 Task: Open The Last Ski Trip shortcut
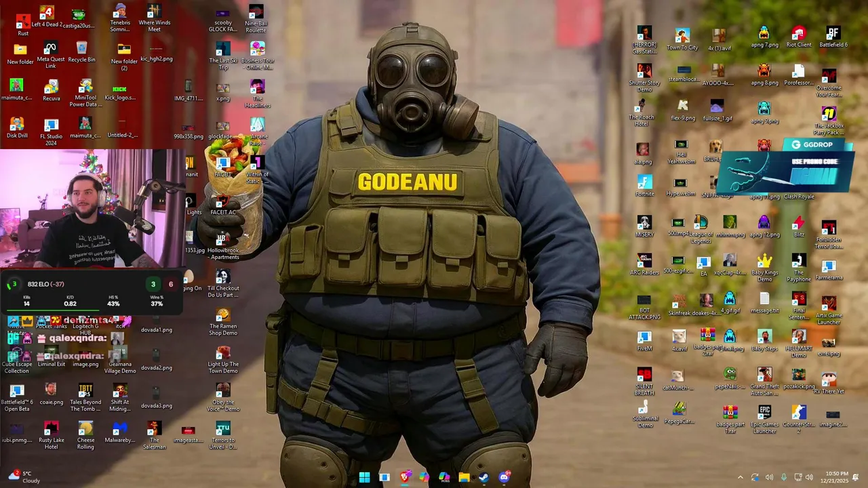click(x=223, y=56)
